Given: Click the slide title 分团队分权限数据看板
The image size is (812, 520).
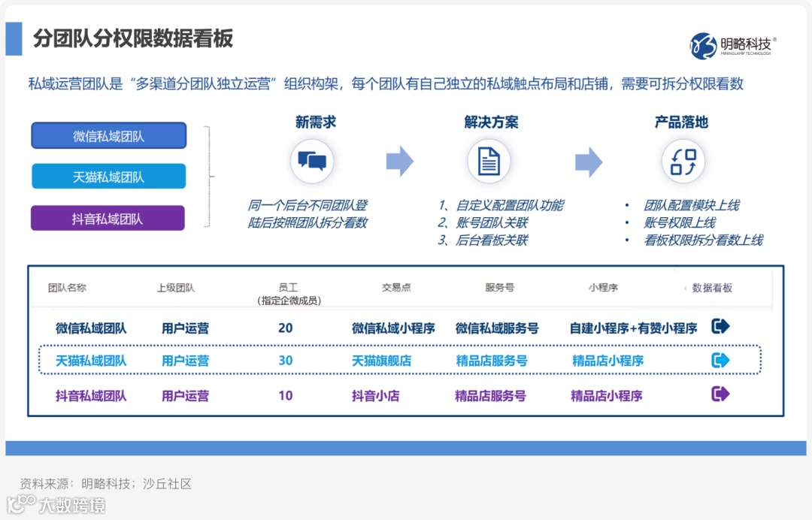Looking at the screenshot, I should [133, 38].
